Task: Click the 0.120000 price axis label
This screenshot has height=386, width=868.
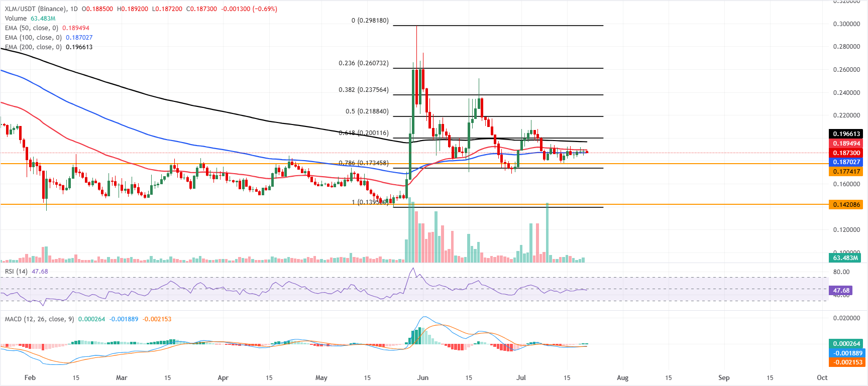Action: [x=846, y=230]
